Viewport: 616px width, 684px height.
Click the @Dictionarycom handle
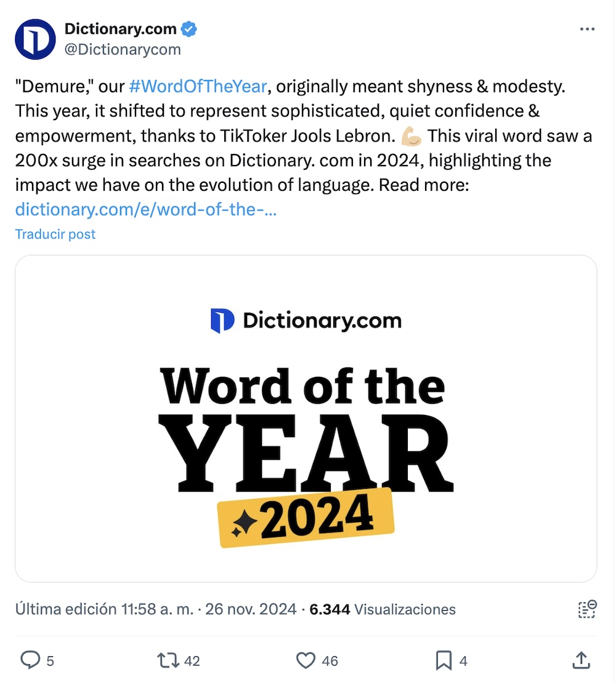[123, 50]
